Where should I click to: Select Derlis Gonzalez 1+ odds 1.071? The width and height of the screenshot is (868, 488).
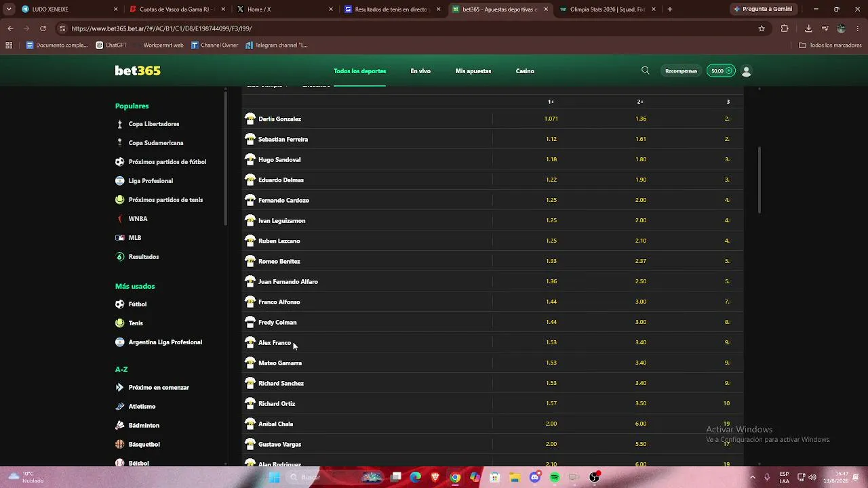pos(551,119)
